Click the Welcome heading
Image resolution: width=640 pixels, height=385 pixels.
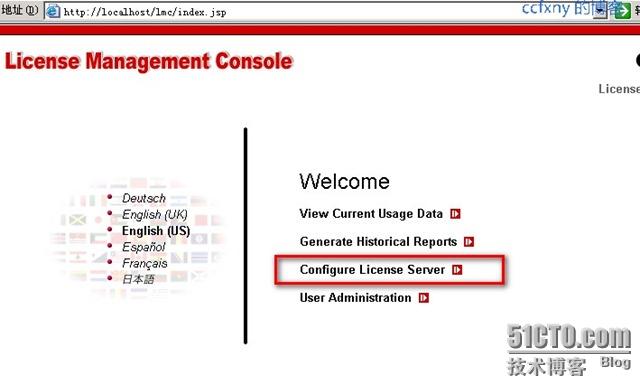(344, 181)
